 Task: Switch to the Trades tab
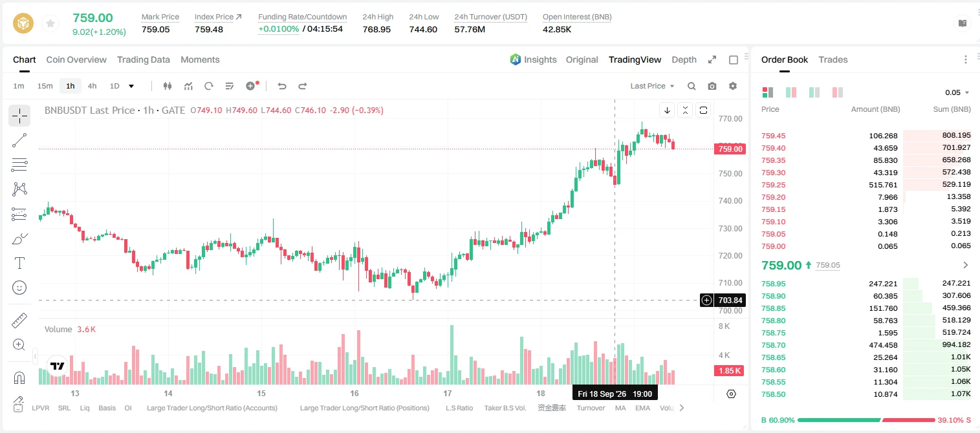[x=833, y=59]
